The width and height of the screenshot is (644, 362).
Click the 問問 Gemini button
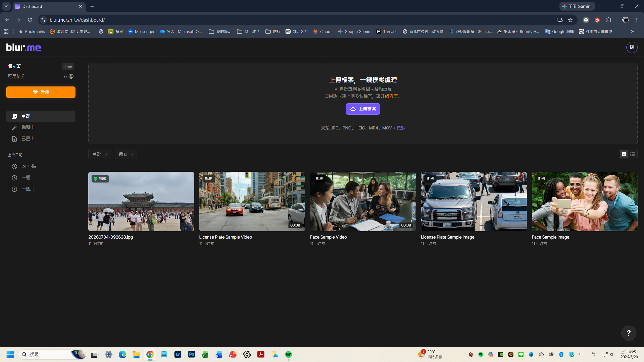577,6
